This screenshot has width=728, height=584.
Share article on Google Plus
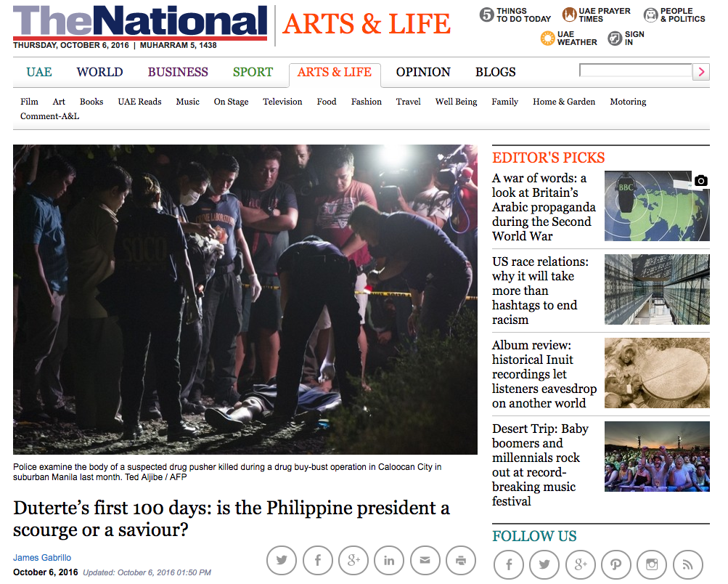[x=353, y=560]
